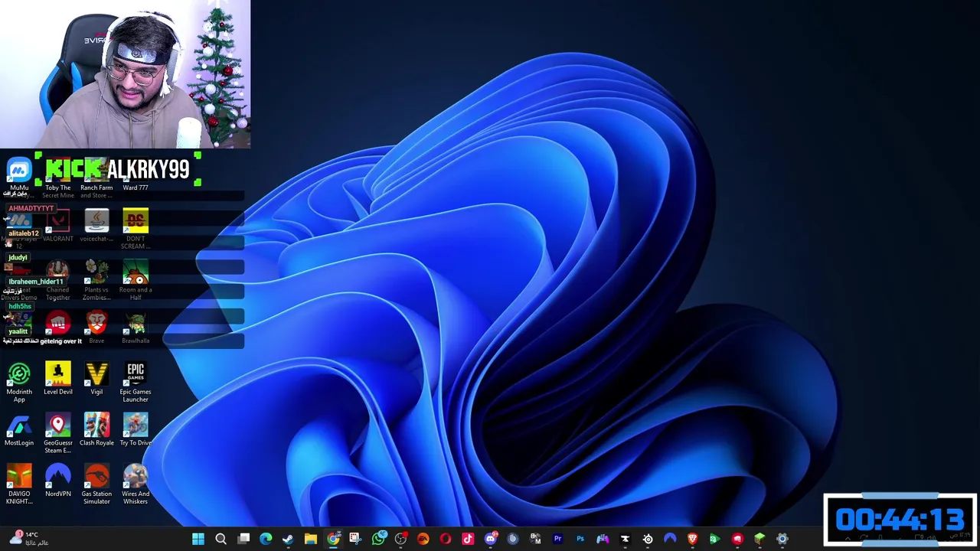Click the Ward 777 shortcut label

pos(136,187)
